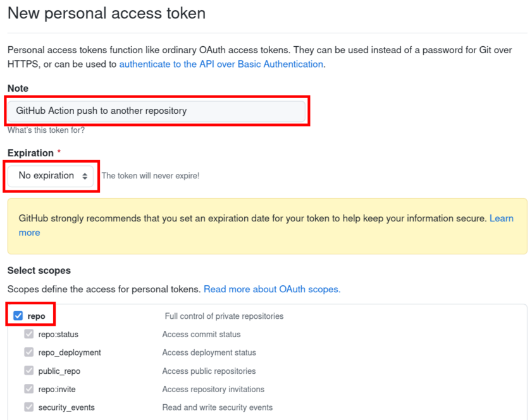This screenshot has height=420, width=532.
Task: Open the No expiration dropdown
Action: 51,176
